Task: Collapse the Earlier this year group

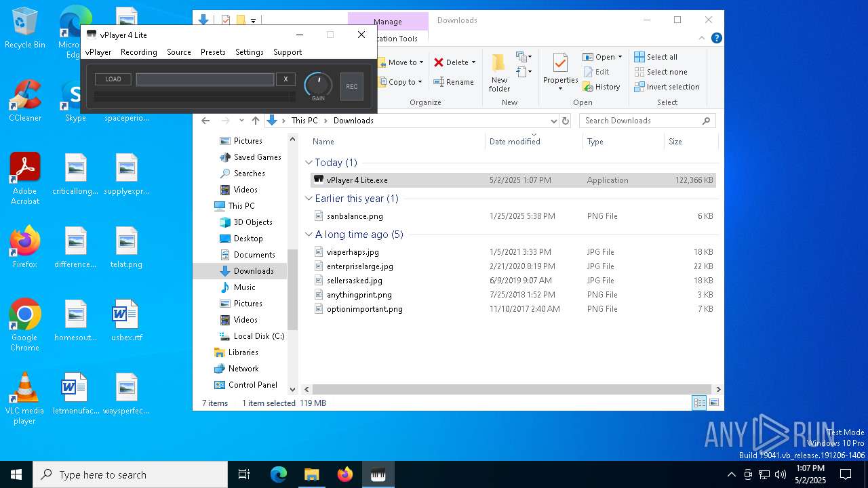Action: click(309, 199)
